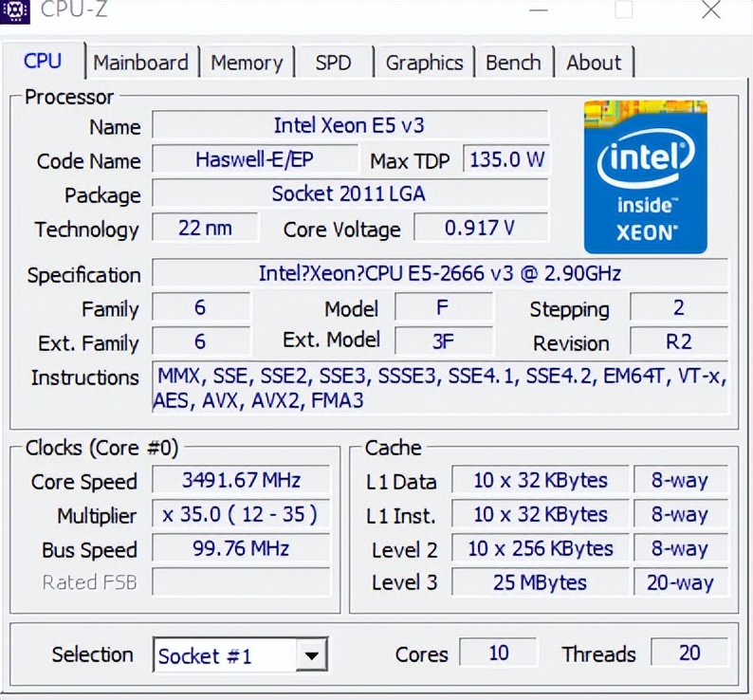Click the L1 Inst. 8-way value
Image resolution: width=753 pixels, height=700 pixels.
point(681,513)
